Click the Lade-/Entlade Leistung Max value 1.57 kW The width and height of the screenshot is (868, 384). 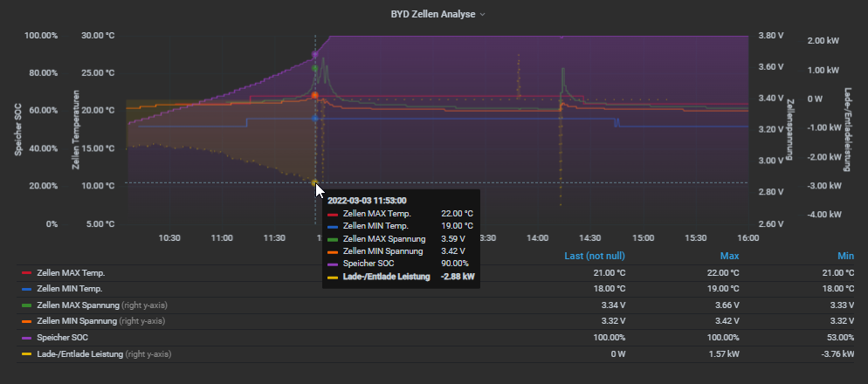point(725,353)
